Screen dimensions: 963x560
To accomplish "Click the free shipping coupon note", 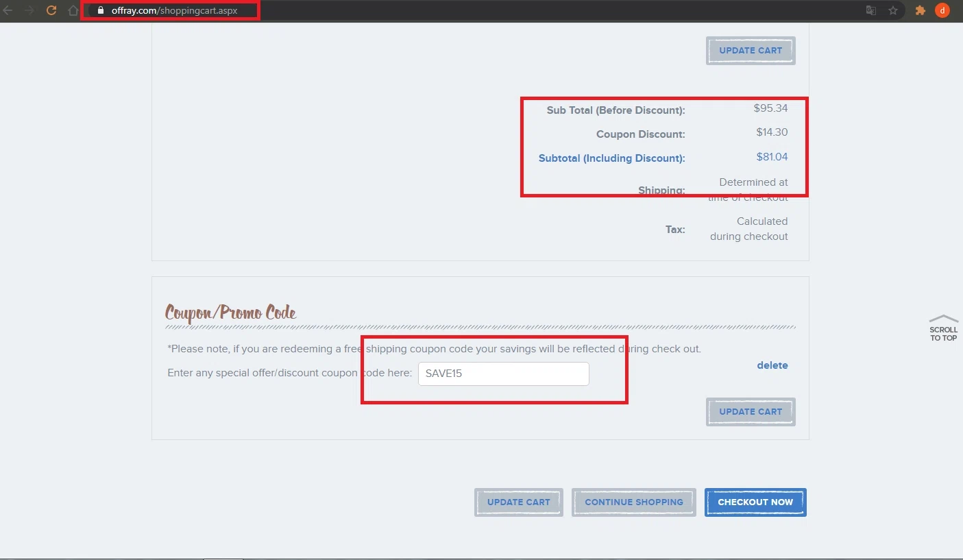I will [x=435, y=349].
